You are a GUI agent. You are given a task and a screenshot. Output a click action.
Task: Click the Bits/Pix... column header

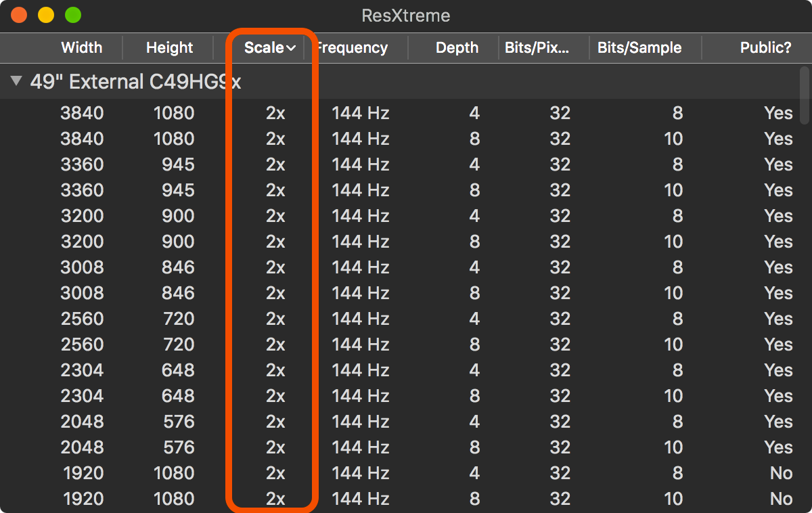[537, 48]
